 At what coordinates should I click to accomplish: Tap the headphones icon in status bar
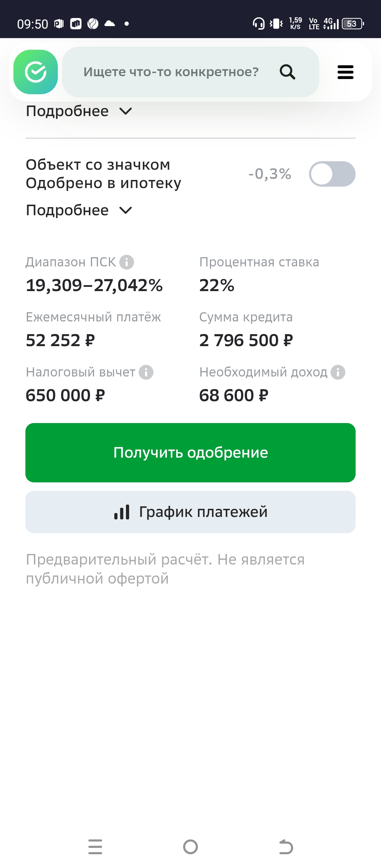pos(259,24)
